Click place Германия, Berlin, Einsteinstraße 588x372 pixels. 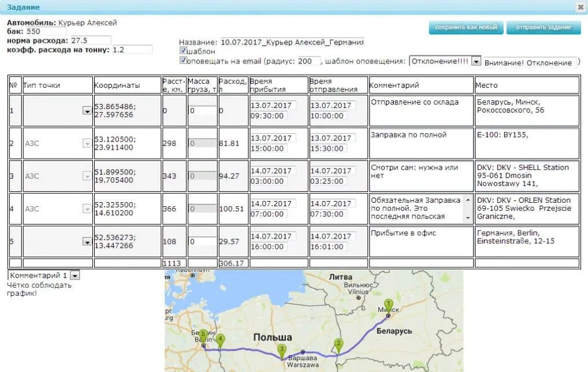(x=527, y=241)
